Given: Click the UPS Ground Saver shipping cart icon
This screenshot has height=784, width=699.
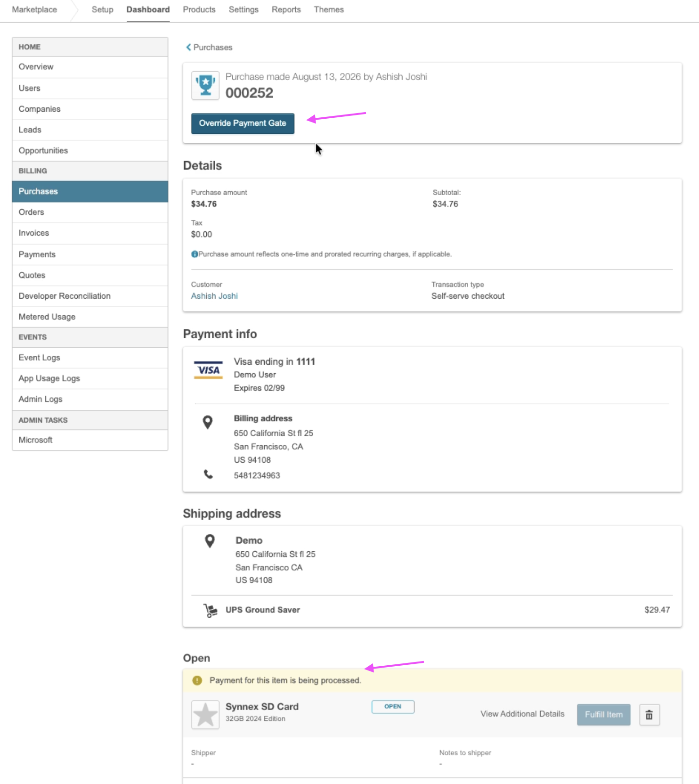Looking at the screenshot, I should tap(210, 610).
